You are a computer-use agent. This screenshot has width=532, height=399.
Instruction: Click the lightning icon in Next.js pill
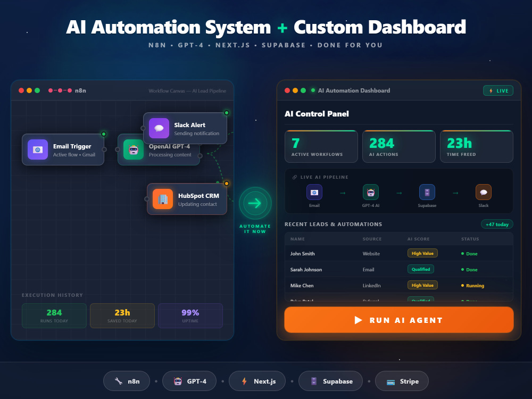click(x=244, y=381)
